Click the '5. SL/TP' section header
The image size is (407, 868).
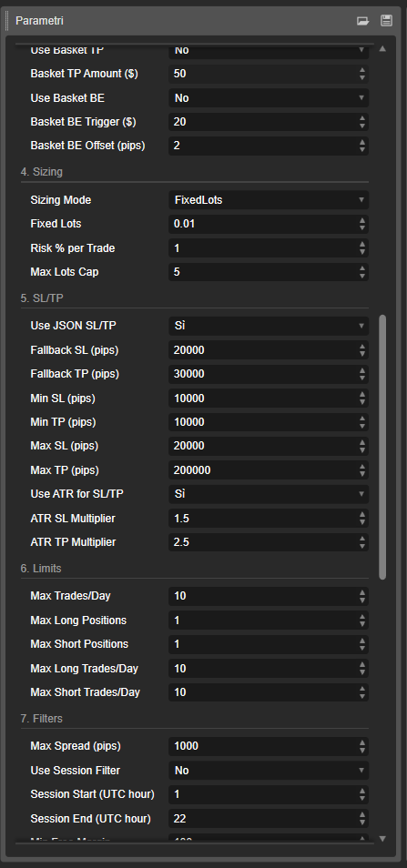pyautogui.click(x=42, y=298)
